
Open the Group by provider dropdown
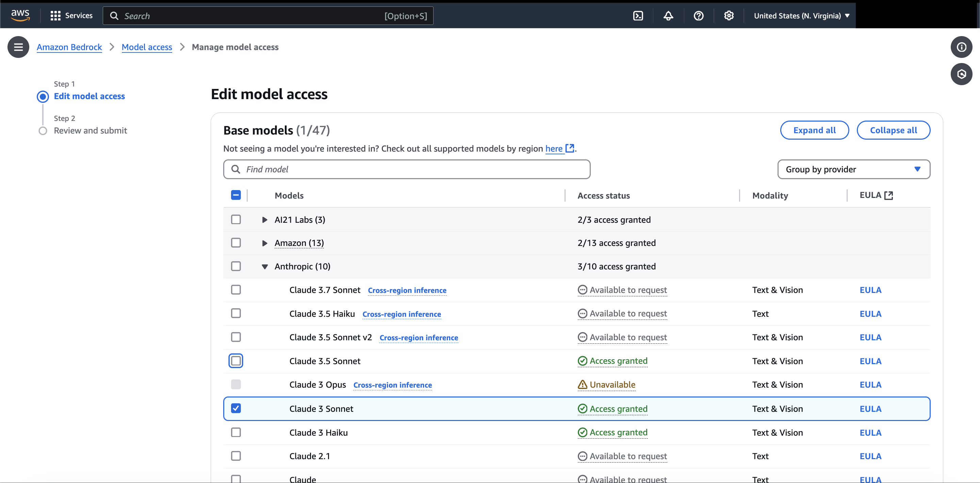tap(854, 169)
